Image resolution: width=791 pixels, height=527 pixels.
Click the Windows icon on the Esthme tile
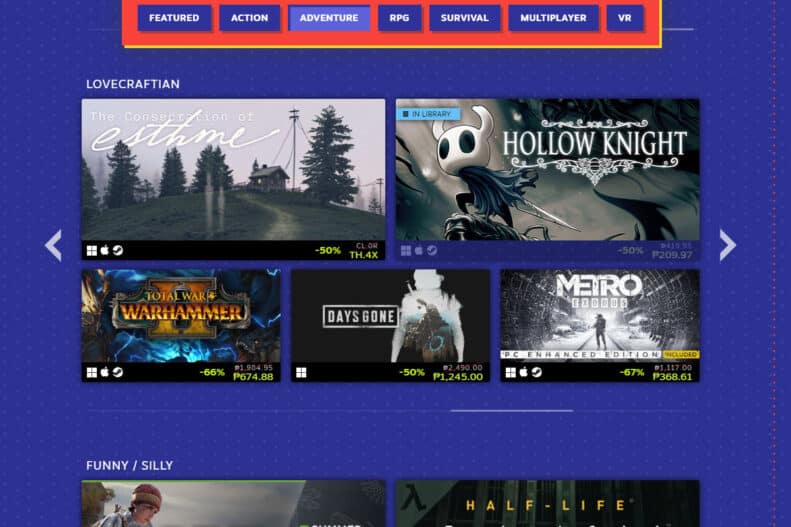(91, 250)
